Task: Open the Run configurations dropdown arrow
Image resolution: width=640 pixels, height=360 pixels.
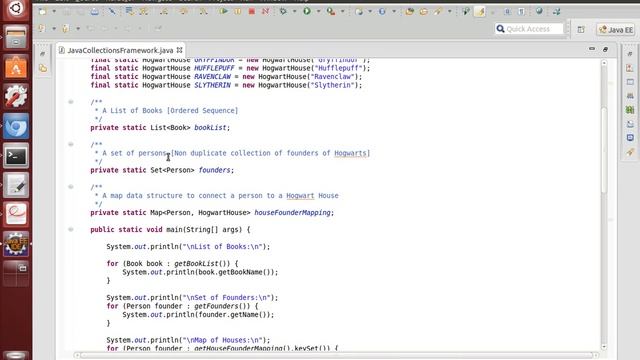Action: point(318,12)
